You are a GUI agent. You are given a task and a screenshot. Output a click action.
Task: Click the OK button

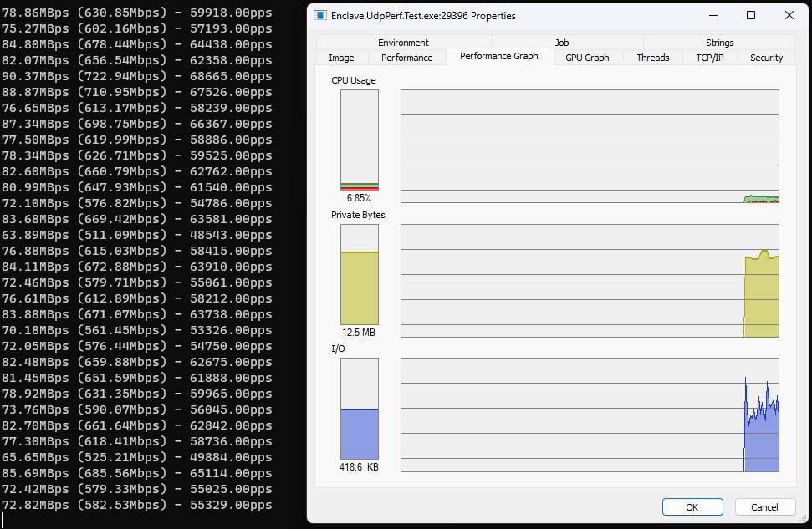click(692, 506)
